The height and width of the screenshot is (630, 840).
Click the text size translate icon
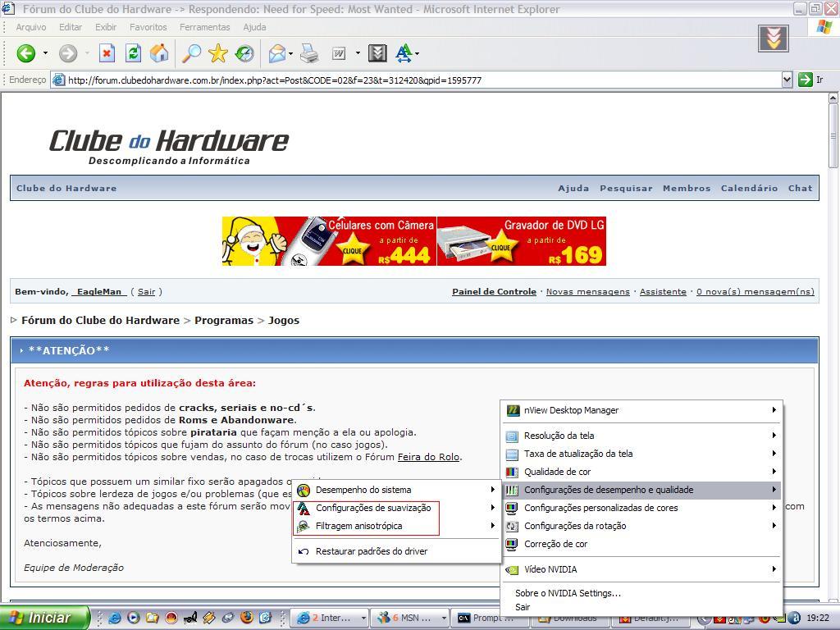click(404, 53)
